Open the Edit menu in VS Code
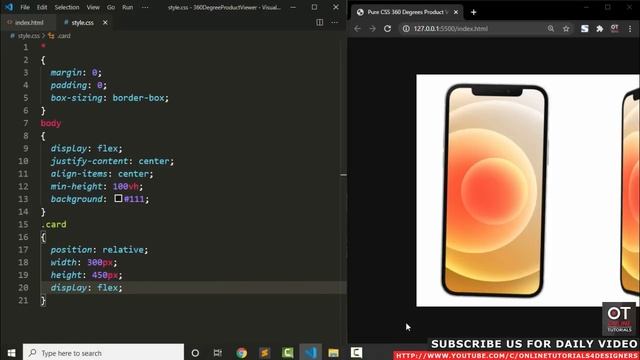 coord(42,7)
